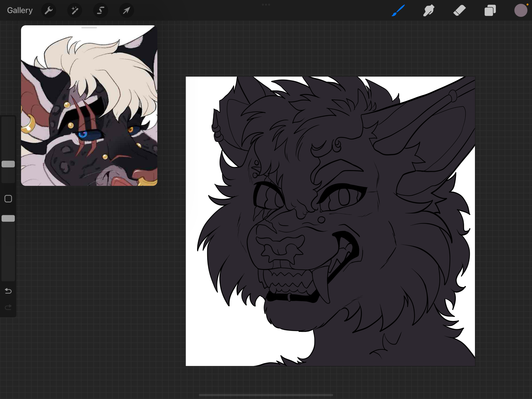
Task: Tap the reference image thumbnail
Action: coord(89,106)
